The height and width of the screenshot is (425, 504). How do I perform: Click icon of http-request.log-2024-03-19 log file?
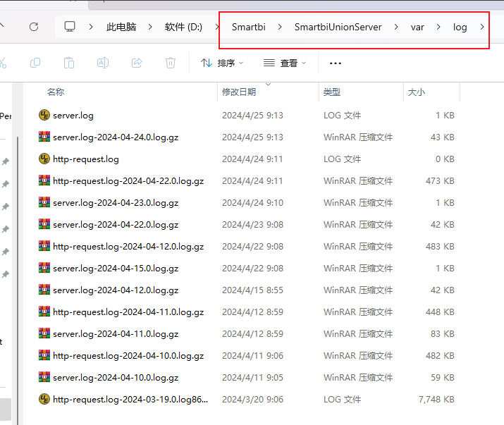(44, 400)
